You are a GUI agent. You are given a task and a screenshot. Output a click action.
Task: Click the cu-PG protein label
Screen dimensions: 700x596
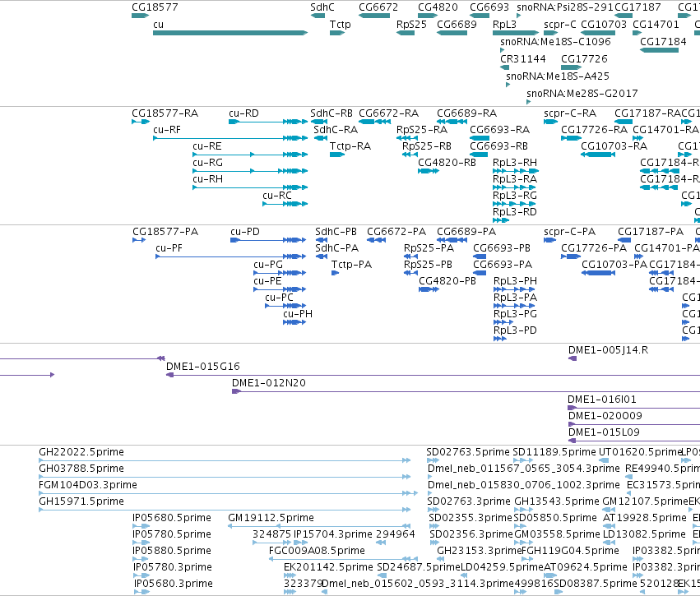click(268, 265)
